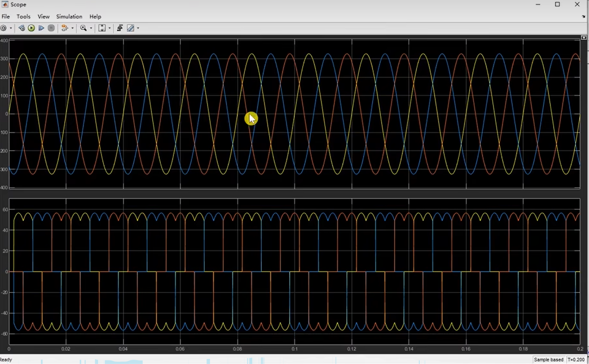
Task: Click the grayed Stop simulation button
Action: 51,28
